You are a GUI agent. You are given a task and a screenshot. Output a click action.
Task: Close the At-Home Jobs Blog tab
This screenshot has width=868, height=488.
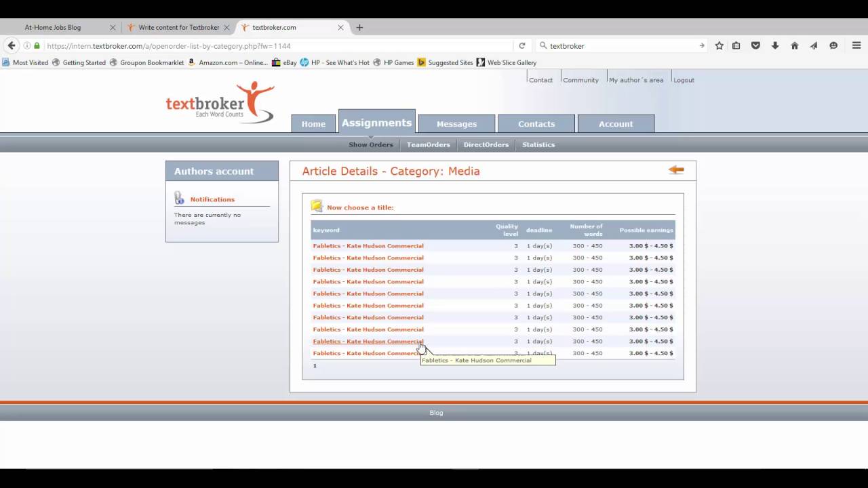coord(113,28)
